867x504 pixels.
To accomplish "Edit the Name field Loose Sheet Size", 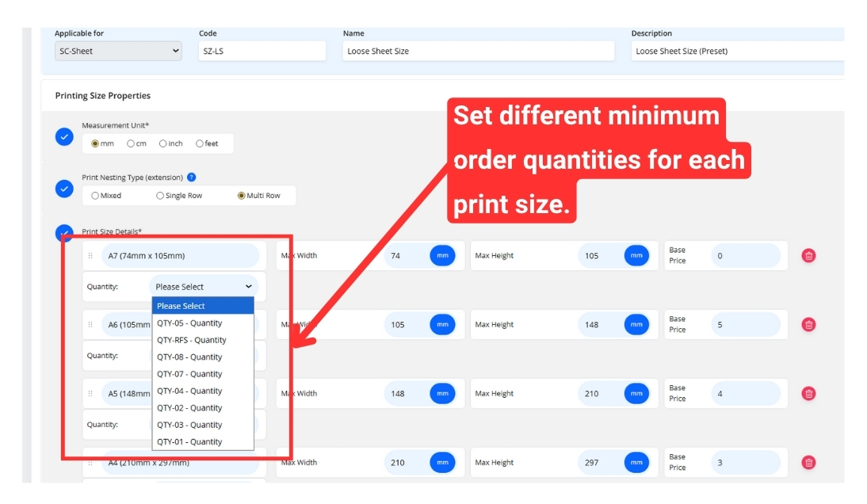I will coord(478,51).
